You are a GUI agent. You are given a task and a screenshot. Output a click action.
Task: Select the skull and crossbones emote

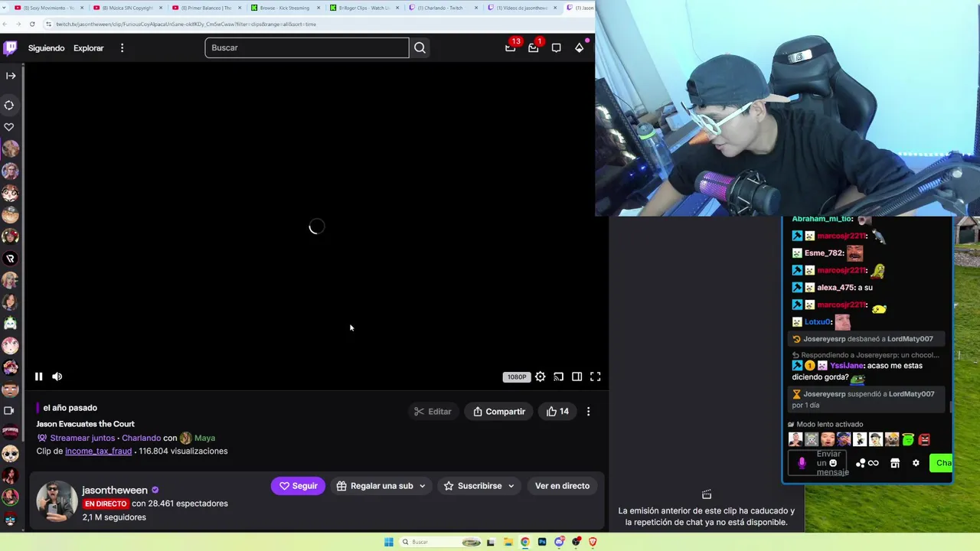812,439
